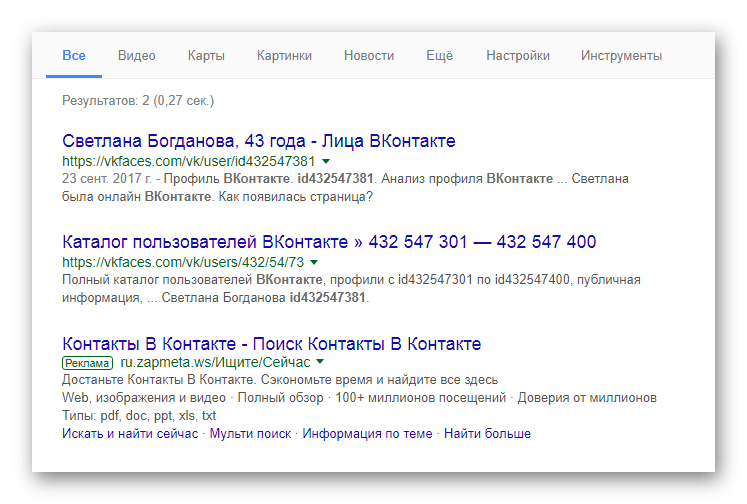The width and height of the screenshot is (747, 504).
Task: Switch to the Картинки tab
Action: click(284, 56)
